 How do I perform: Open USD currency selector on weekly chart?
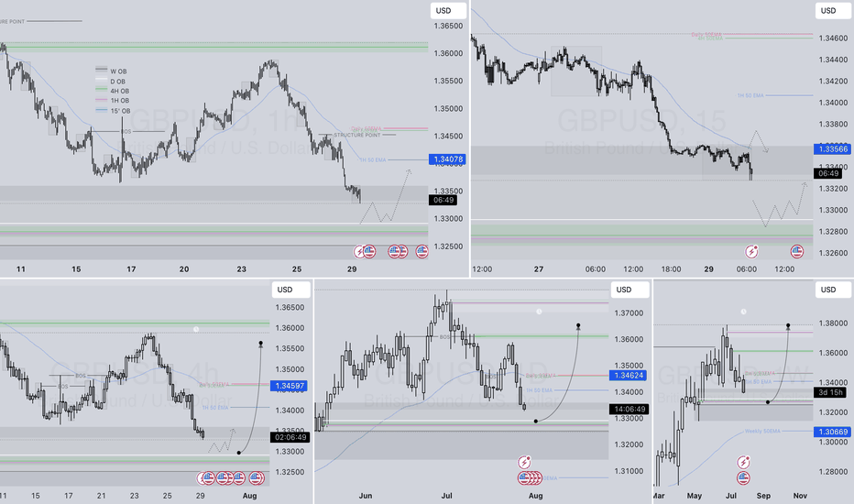pos(833,290)
